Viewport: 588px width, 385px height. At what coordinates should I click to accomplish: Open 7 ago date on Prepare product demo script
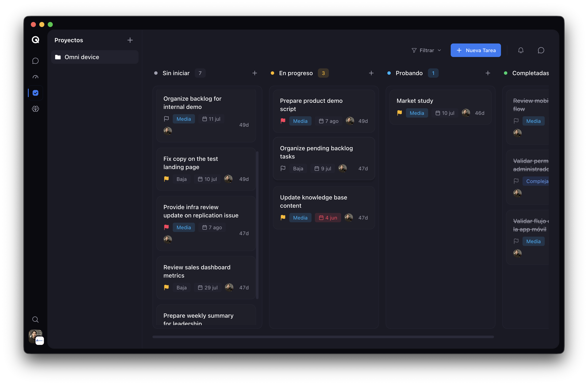click(x=329, y=121)
